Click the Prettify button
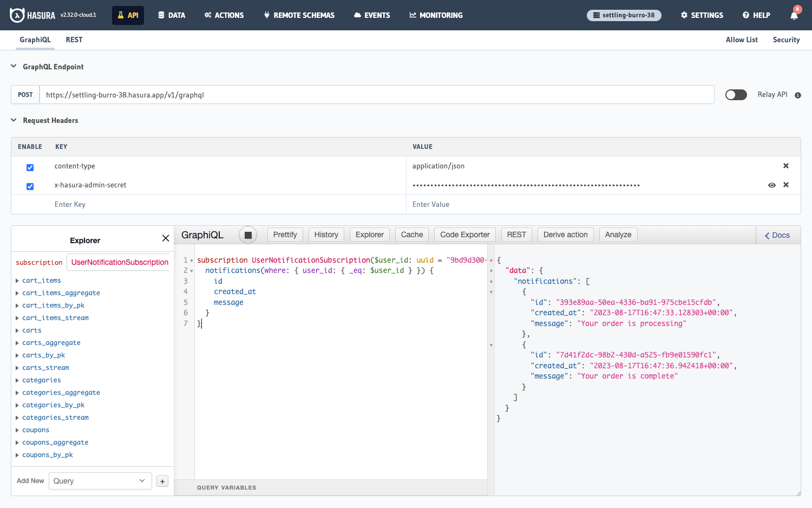This screenshot has height=508, width=812. point(285,234)
